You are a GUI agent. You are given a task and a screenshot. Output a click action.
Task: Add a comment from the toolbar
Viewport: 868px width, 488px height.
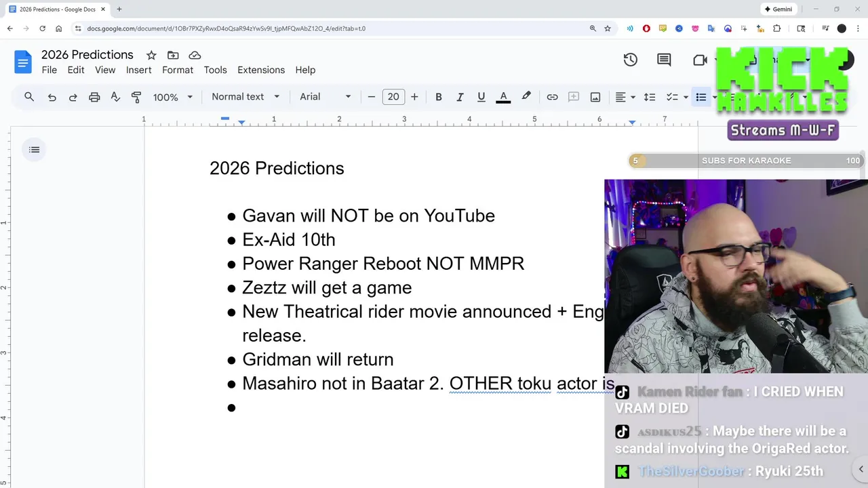574,97
